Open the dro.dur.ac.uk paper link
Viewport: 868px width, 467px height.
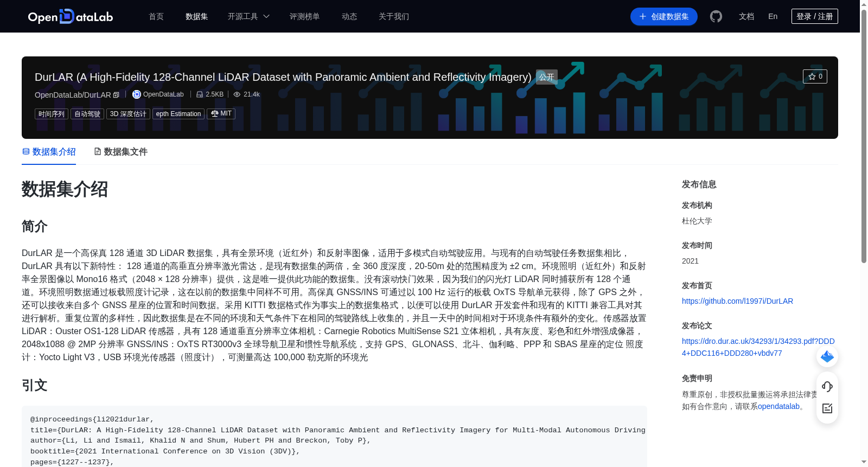pyautogui.click(x=758, y=347)
